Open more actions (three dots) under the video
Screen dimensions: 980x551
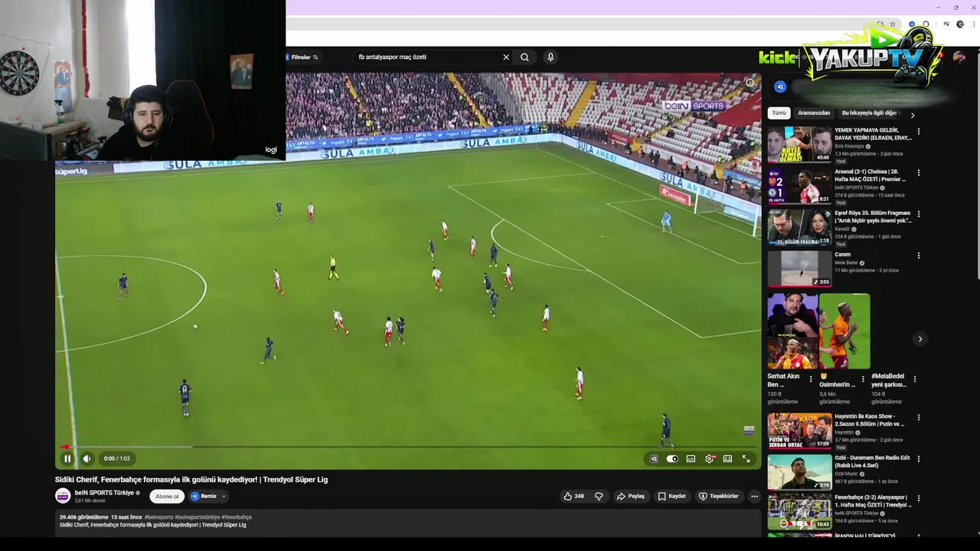point(754,496)
